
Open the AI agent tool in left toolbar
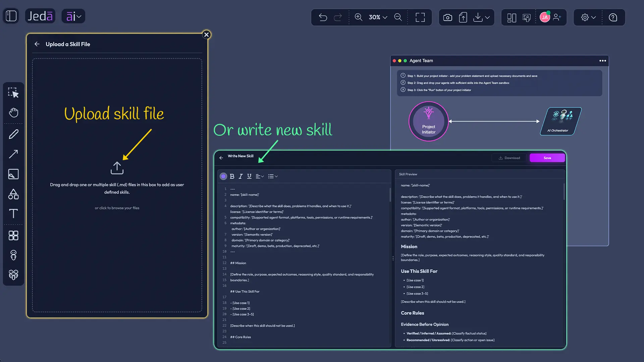click(13, 255)
